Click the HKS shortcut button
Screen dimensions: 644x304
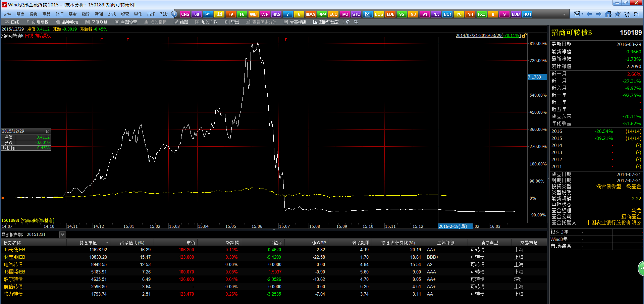pyautogui.click(x=276, y=14)
